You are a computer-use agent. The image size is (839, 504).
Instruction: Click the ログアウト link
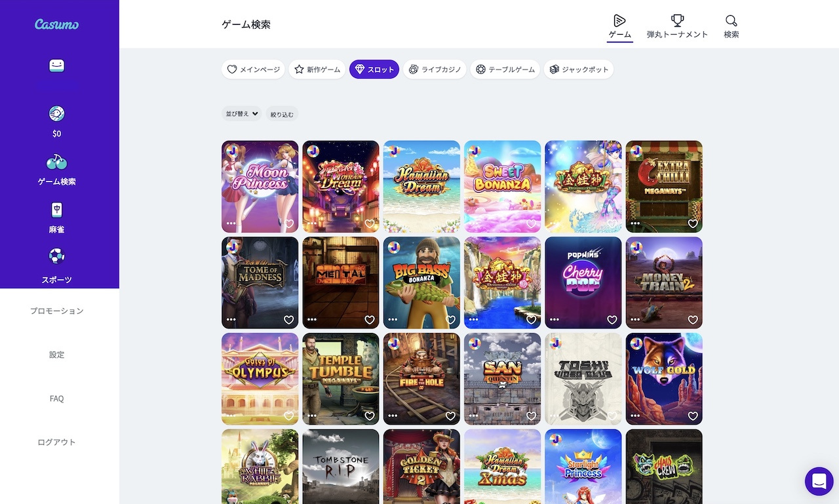[x=57, y=442]
